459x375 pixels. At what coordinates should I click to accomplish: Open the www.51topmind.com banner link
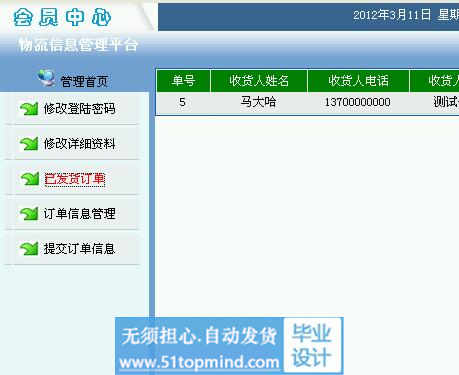[x=199, y=362]
